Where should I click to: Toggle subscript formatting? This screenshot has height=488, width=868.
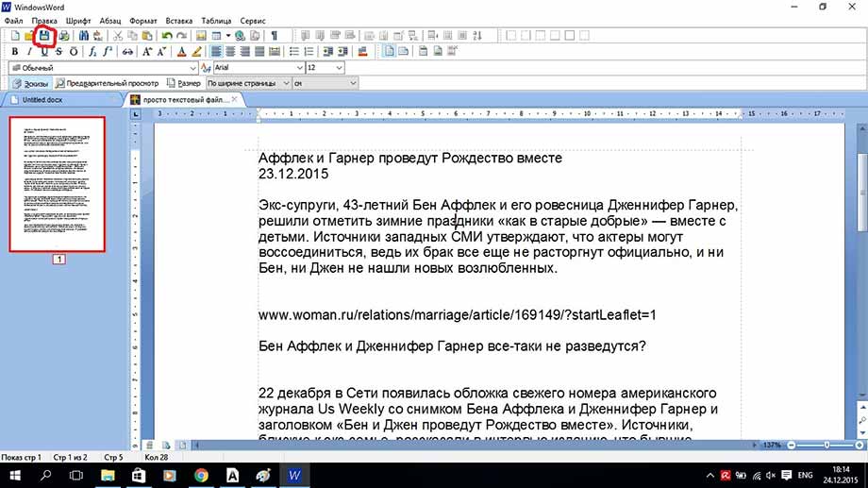tap(92, 52)
